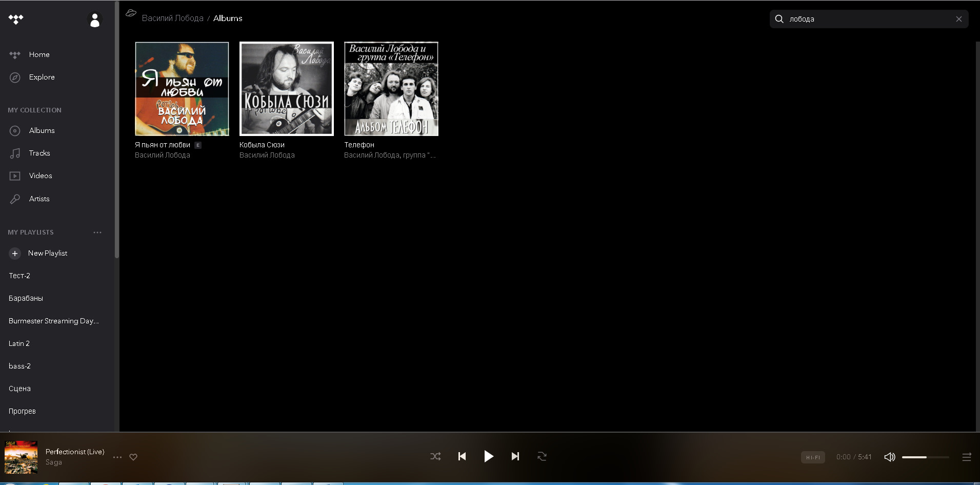Open Albums in My Collection
Image resolution: width=980 pixels, height=485 pixels.
pyautogui.click(x=42, y=130)
